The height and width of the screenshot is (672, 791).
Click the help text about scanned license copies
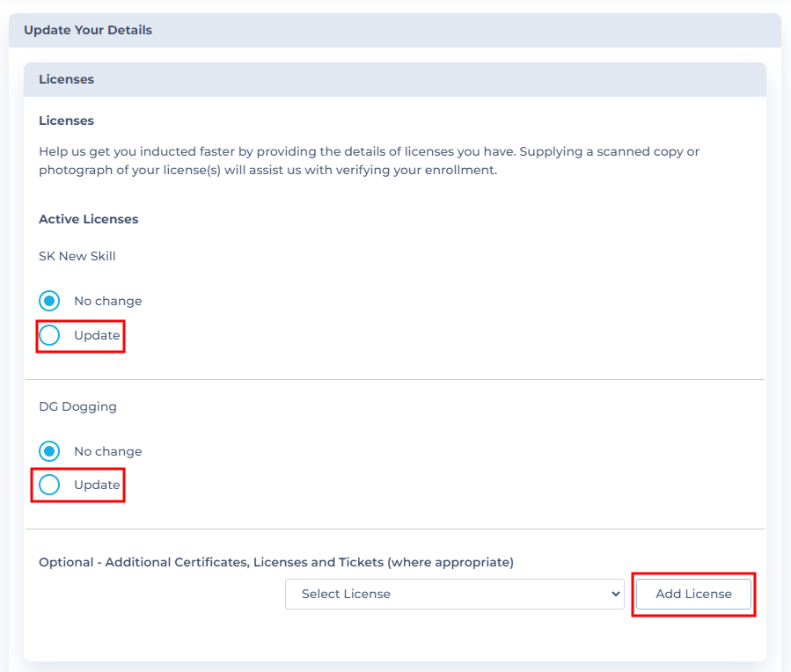370,161
